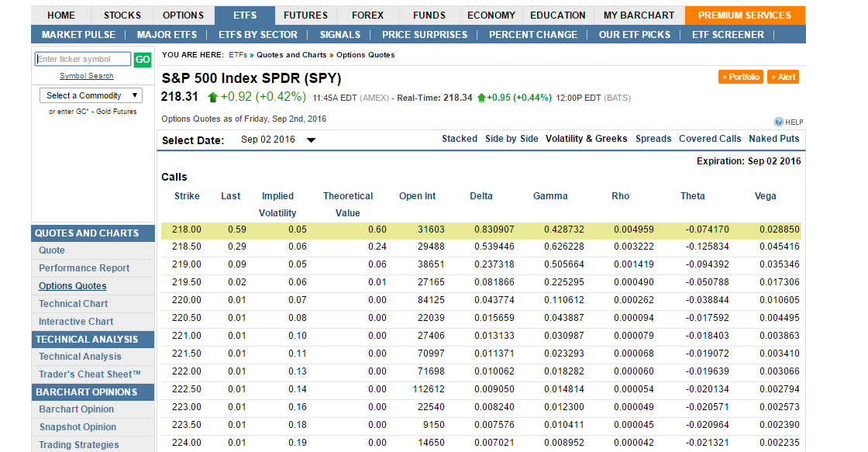The width and height of the screenshot is (868, 452).
Task: Open the Barchart Opinion sidebar link
Action: point(77,409)
